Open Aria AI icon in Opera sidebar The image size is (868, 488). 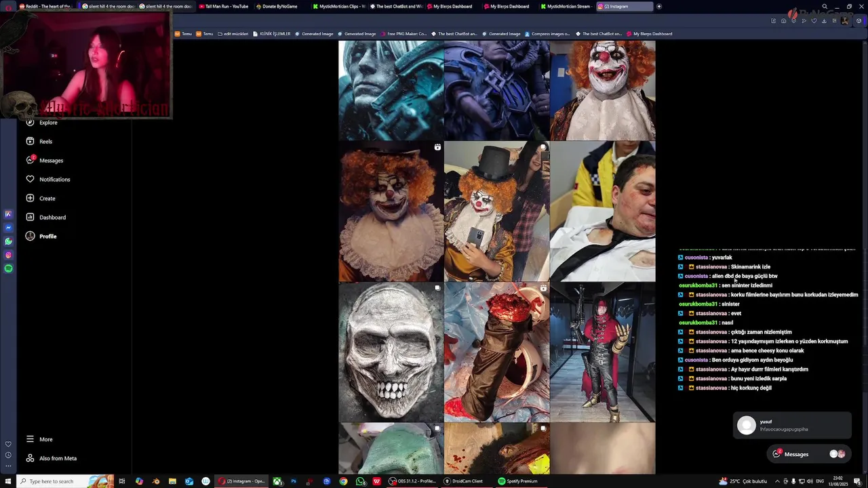click(x=8, y=214)
